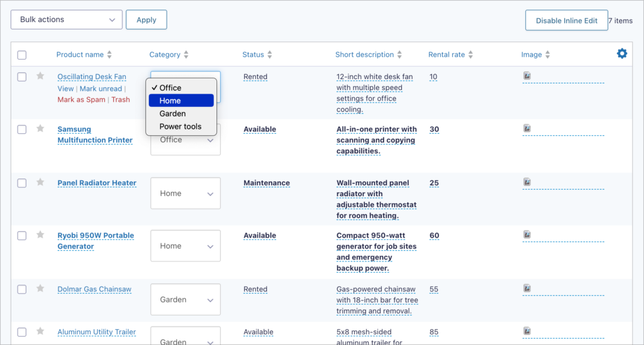Open category dropdown for Aluminum Utility Trailer
The image size is (644, 345).
coord(186,336)
